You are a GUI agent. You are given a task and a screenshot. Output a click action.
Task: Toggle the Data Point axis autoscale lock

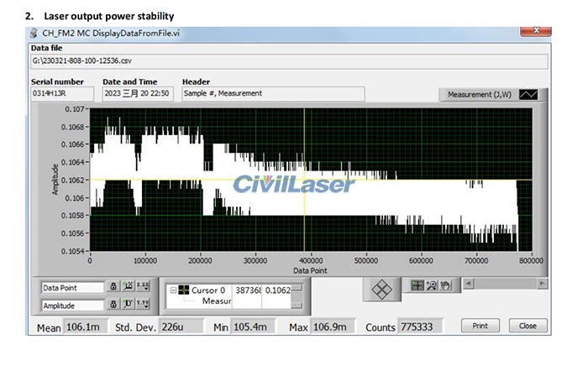112,288
